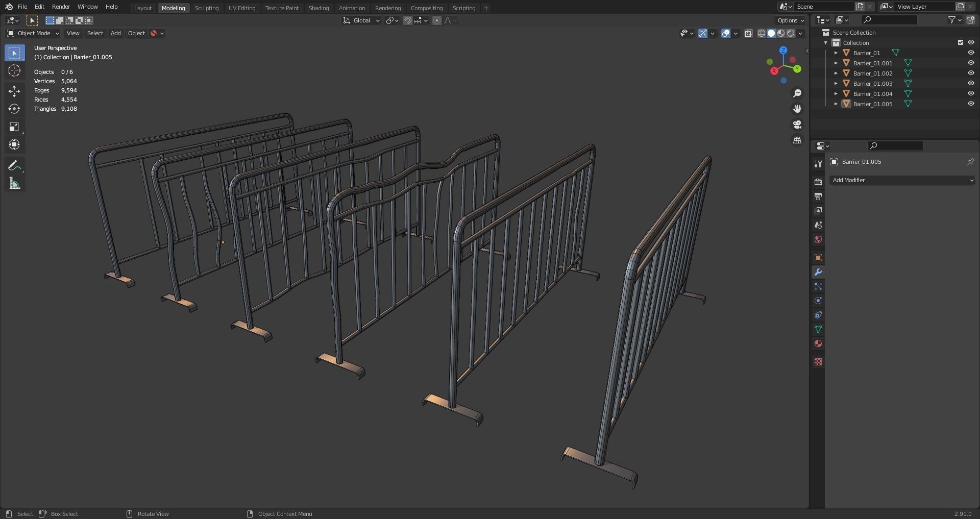Open Physics properties tab
Screen dimensions: 980x519
click(x=818, y=301)
